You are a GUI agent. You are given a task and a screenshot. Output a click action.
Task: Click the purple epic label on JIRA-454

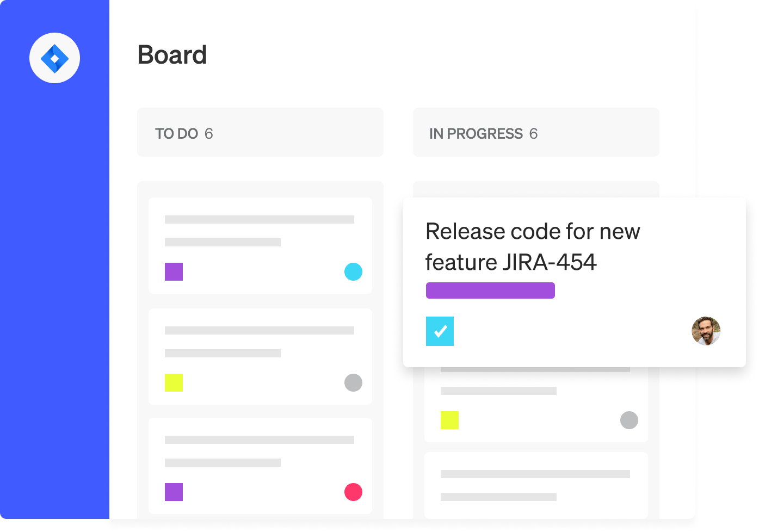pyautogui.click(x=490, y=290)
